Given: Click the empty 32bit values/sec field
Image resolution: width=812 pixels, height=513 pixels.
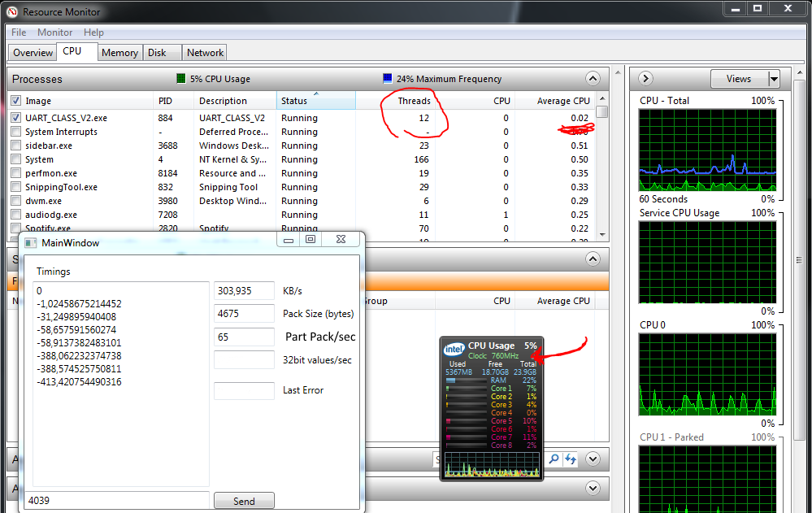Looking at the screenshot, I should click(x=244, y=359).
